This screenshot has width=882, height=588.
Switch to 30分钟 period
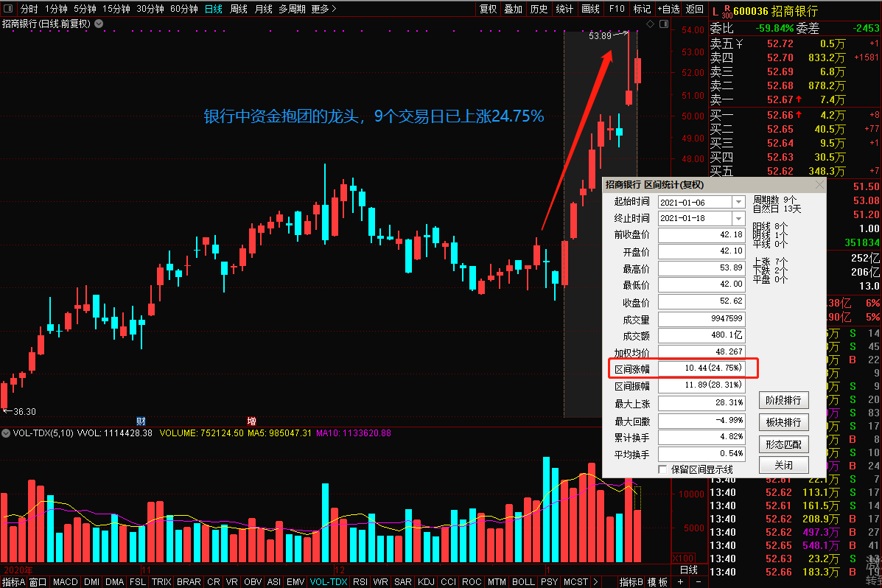click(150, 8)
